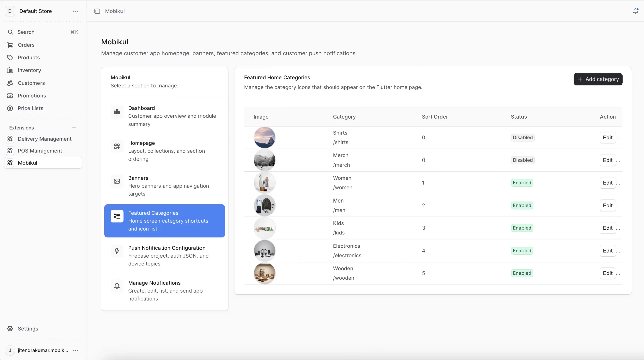Screen dimensions: 644x360
Task: Open the Default Store options ellipsis
Action: click(x=75, y=11)
